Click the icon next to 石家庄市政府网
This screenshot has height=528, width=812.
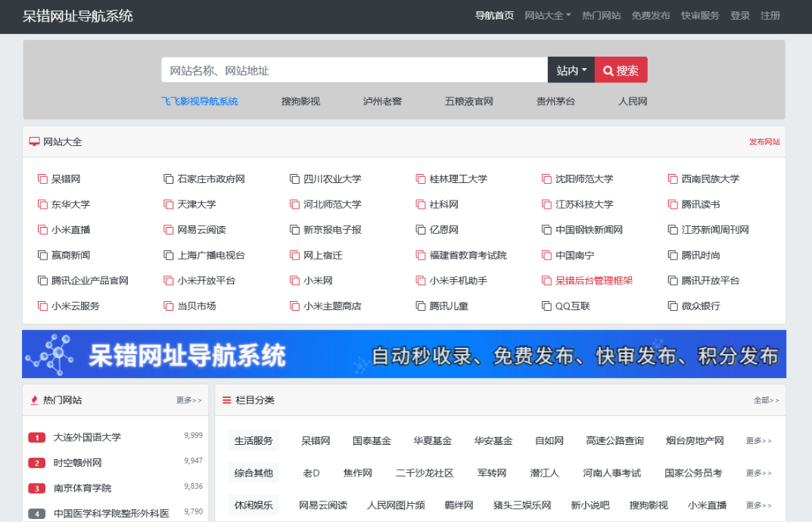[x=168, y=179]
